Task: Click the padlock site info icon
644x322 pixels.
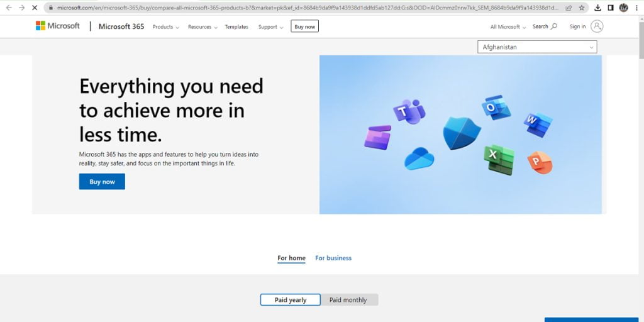Action: click(x=51, y=8)
